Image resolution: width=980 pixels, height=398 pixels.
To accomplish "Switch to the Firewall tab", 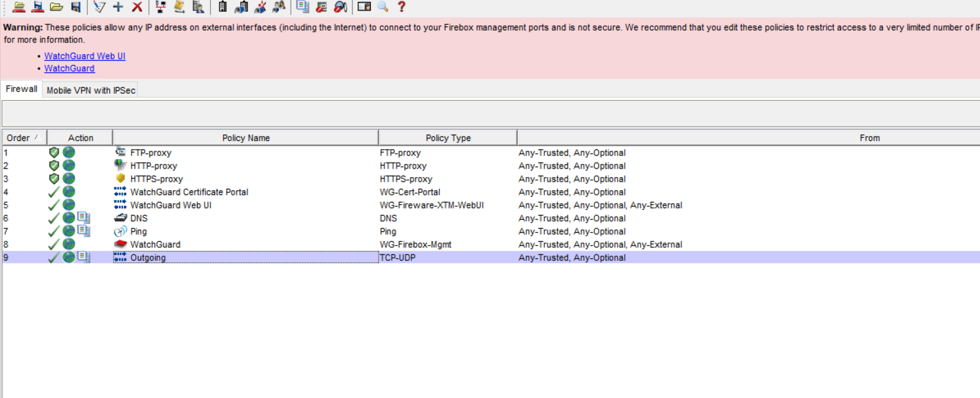I will click(x=22, y=89).
